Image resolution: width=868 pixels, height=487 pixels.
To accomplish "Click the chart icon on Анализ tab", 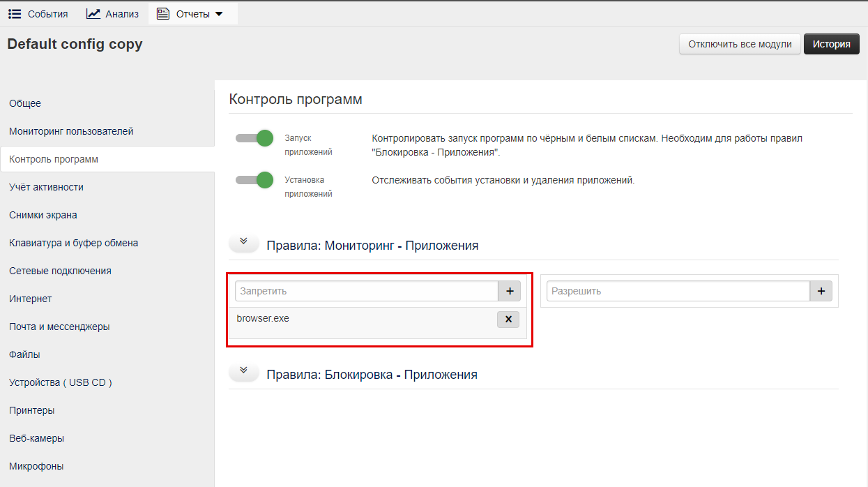I will tap(93, 13).
